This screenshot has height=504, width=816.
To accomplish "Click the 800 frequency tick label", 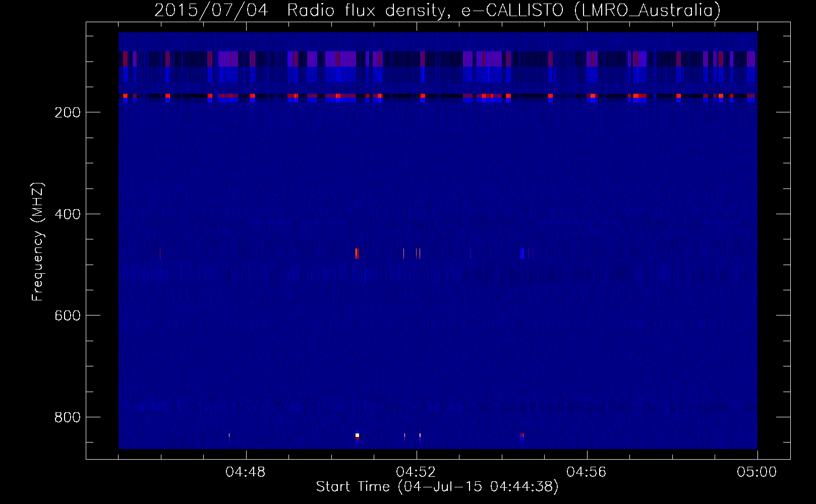I will click(68, 417).
